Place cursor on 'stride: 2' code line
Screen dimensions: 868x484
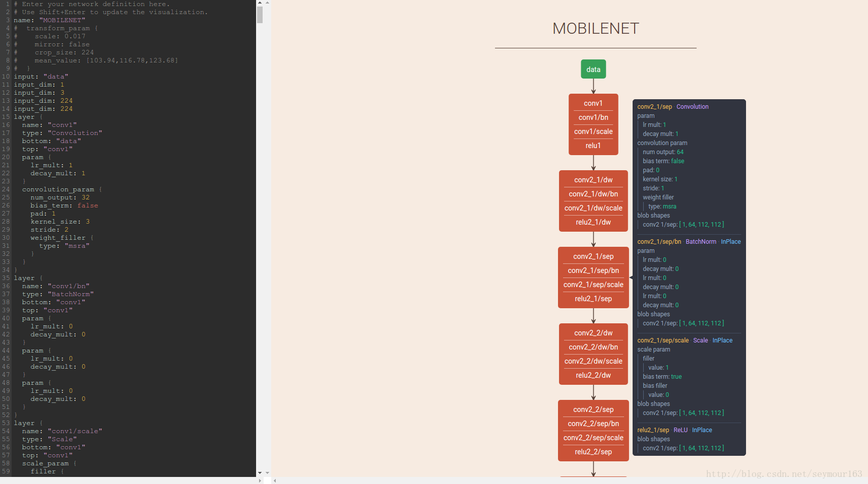point(49,230)
